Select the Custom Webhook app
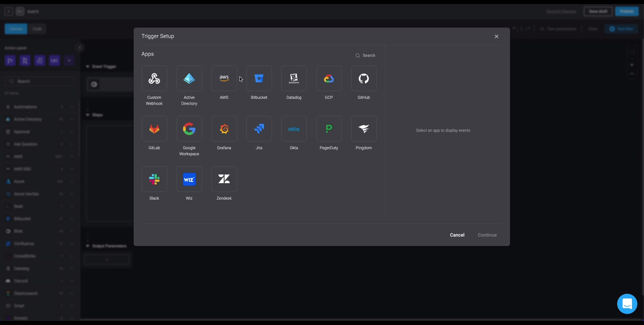This screenshot has width=644, height=325. [x=154, y=79]
